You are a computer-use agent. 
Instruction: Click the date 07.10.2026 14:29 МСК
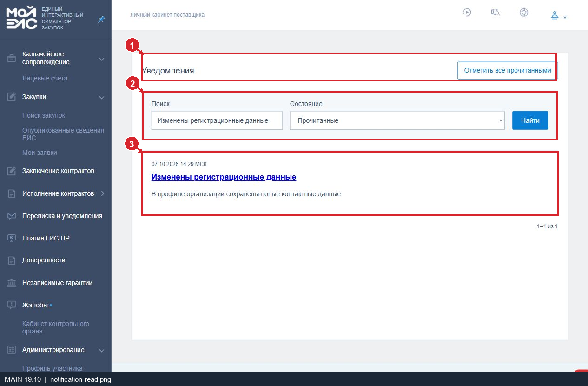pyautogui.click(x=179, y=164)
